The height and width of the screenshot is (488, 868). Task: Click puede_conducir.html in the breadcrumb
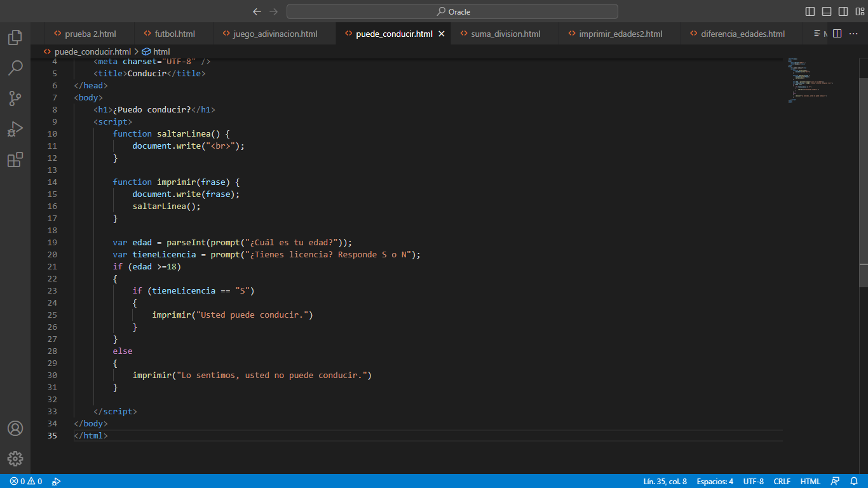pyautogui.click(x=92, y=51)
